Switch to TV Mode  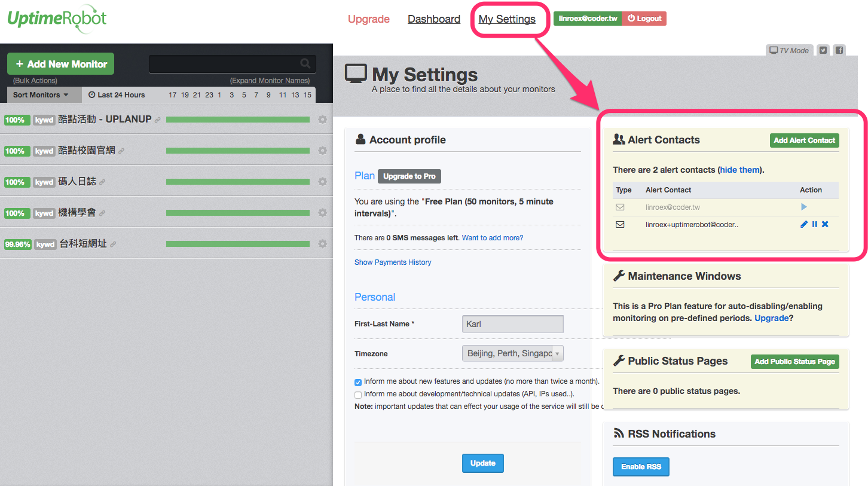coord(789,50)
